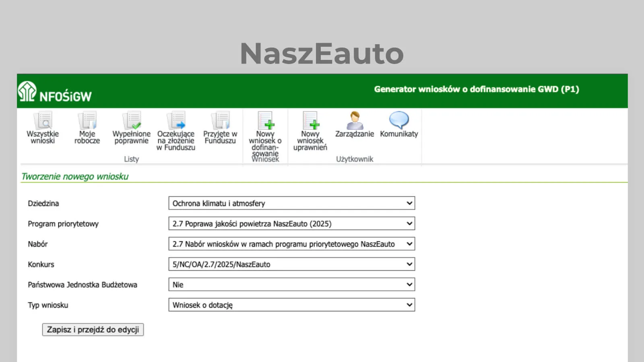Image resolution: width=644 pixels, height=362 pixels.
Task: Click the Generator wniosków o dofinansowanie title
Action: coord(477,89)
